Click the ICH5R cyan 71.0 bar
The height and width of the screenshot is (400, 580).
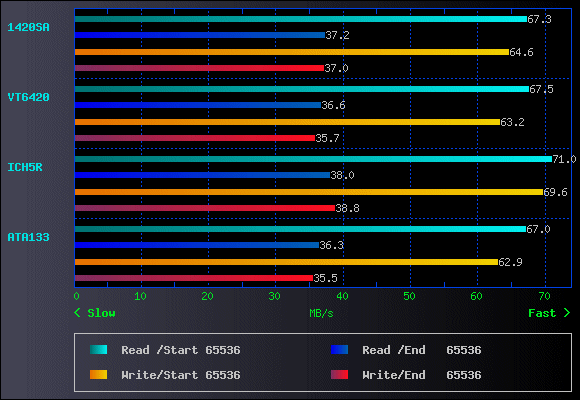pyautogui.click(x=313, y=159)
